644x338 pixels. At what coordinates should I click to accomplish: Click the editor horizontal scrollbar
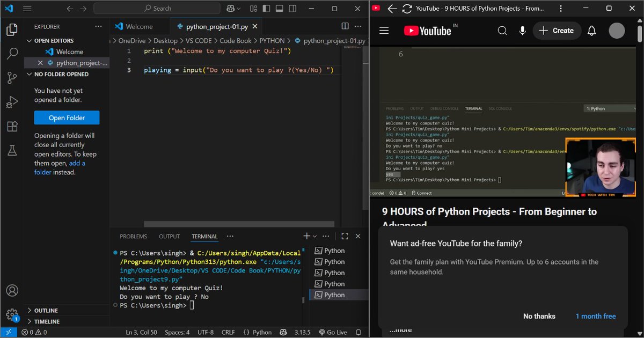tap(239, 224)
